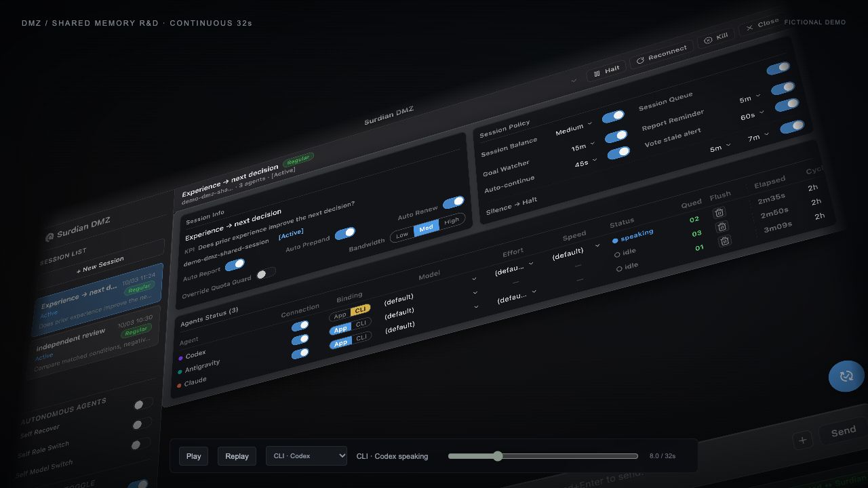
Task: Select High bandwidth option
Action: click(451, 220)
